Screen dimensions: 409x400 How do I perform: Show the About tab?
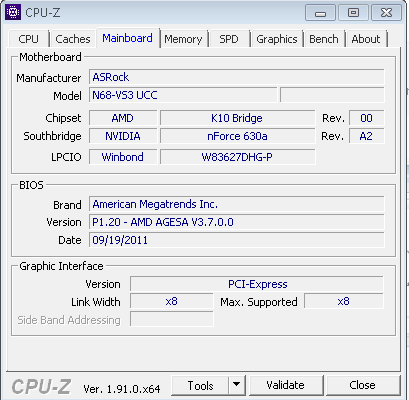click(366, 39)
